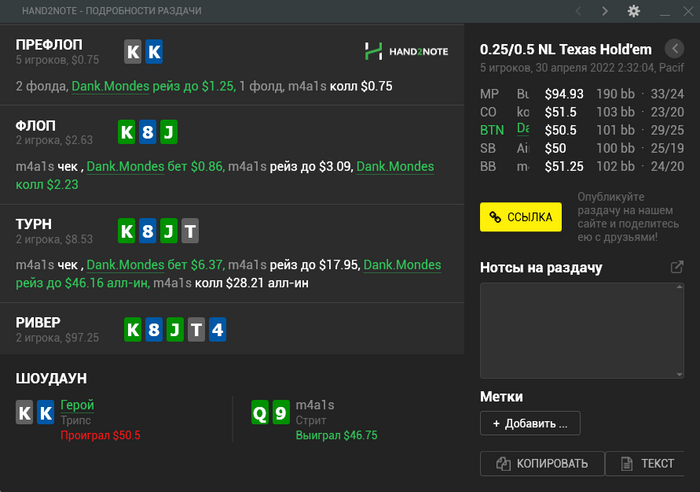Click the notes scrollbar up arrow

pyautogui.click(x=679, y=287)
